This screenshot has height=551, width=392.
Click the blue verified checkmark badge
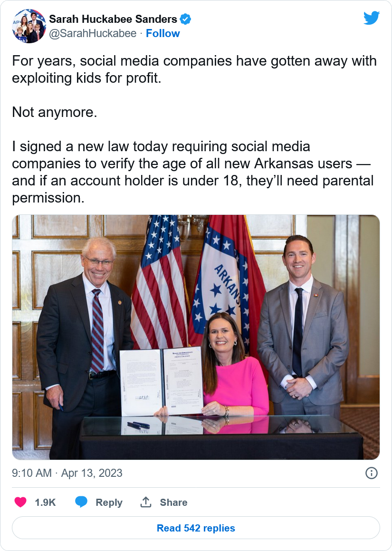tap(185, 19)
